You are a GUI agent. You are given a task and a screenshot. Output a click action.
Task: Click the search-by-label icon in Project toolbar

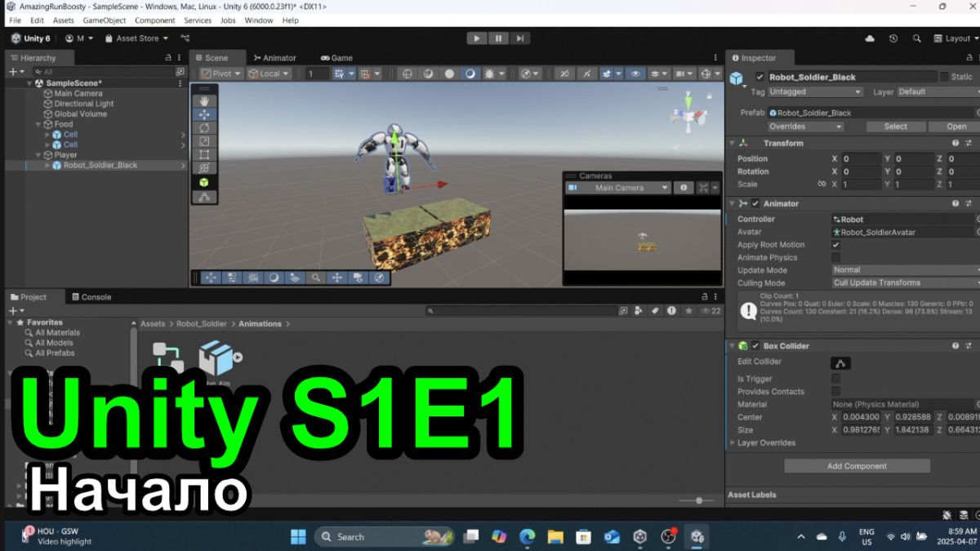(654, 310)
